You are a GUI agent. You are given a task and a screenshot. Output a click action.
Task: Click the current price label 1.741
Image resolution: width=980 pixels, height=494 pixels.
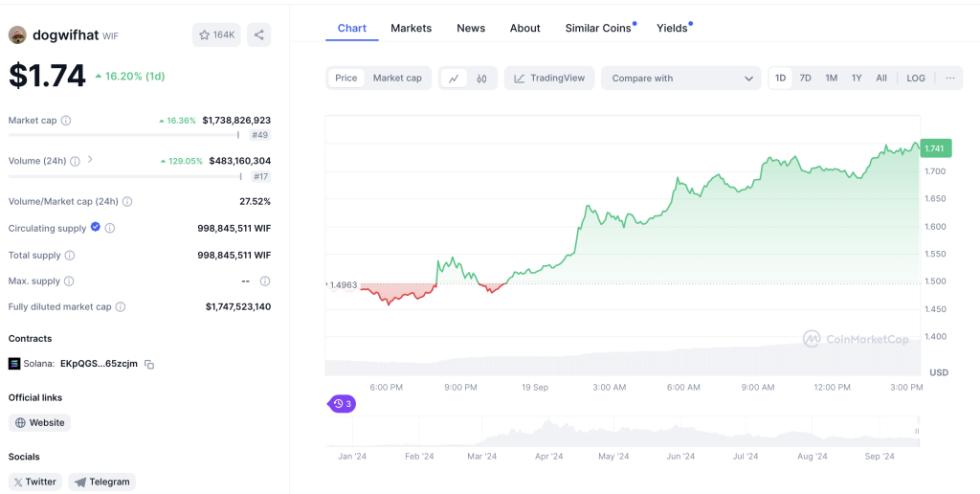[936, 147]
